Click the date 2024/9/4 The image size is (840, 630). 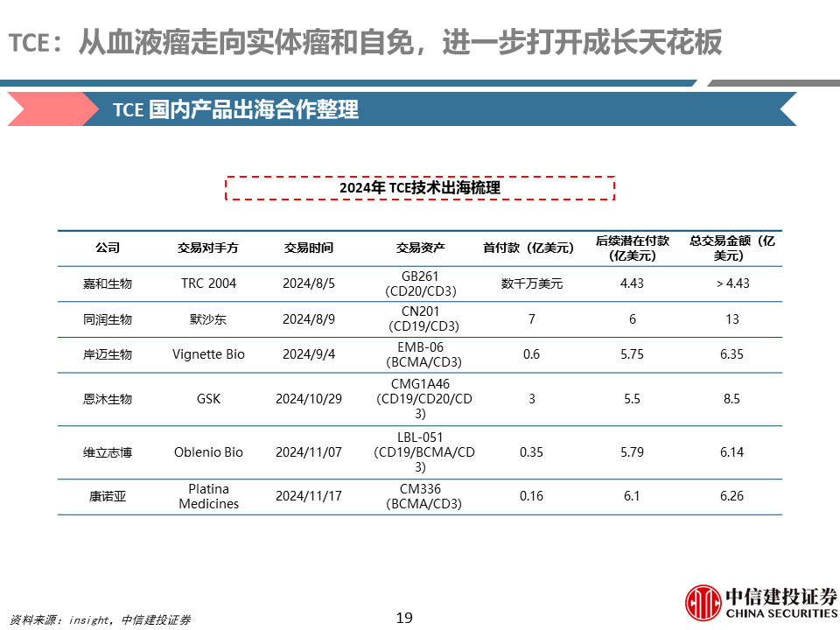(309, 354)
